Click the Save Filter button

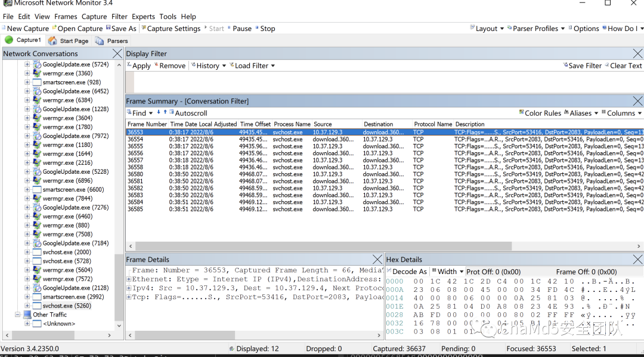[x=583, y=66]
